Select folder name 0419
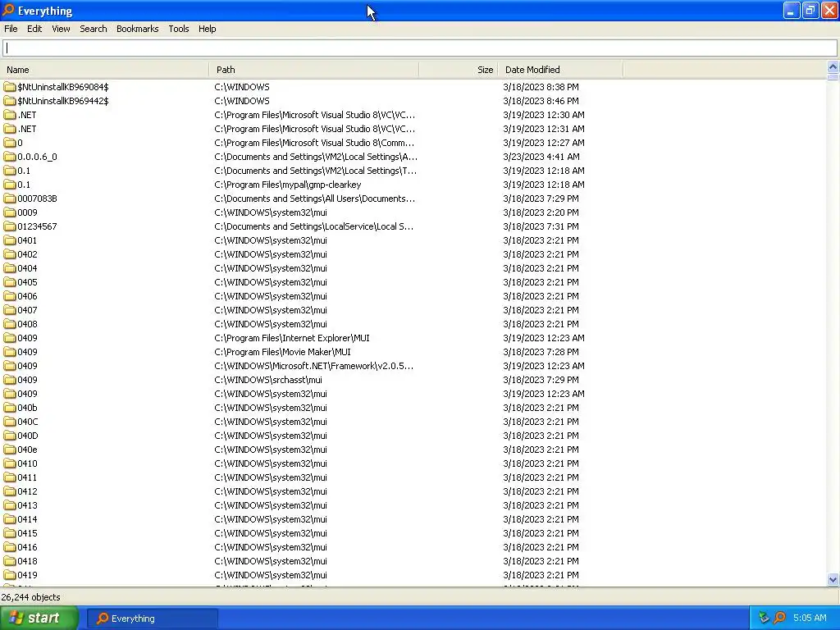The height and width of the screenshot is (630, 840). 27,575
